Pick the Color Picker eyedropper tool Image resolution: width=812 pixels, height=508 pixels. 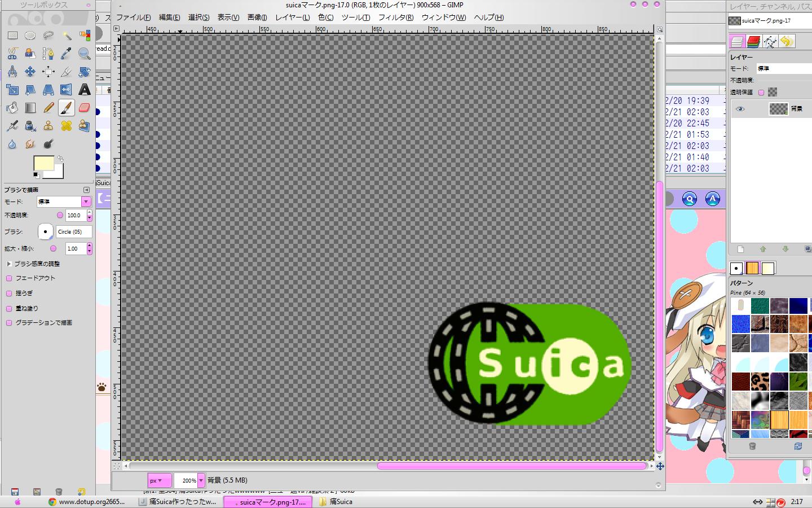tap(67, 54)
